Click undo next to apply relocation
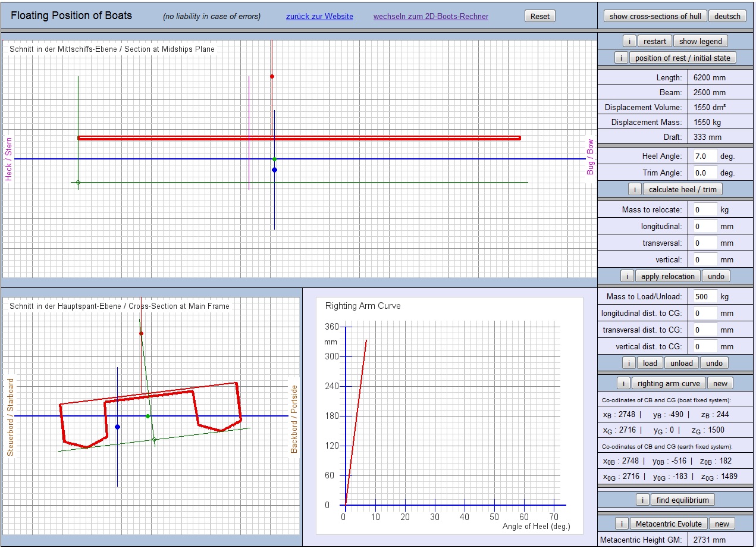 tap(716, 276)
